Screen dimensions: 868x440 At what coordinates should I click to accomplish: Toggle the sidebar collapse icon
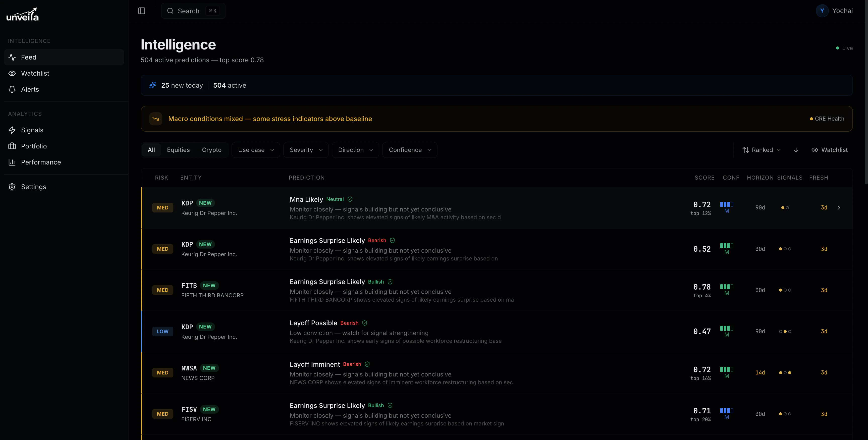141,11
